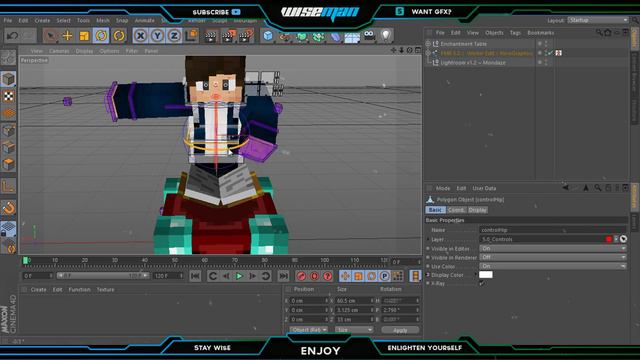The width and height of the screenshot is (640, 360).
Task: Open Material Manager Create menu
Action: pyautogui.click(x=38, y=290)
